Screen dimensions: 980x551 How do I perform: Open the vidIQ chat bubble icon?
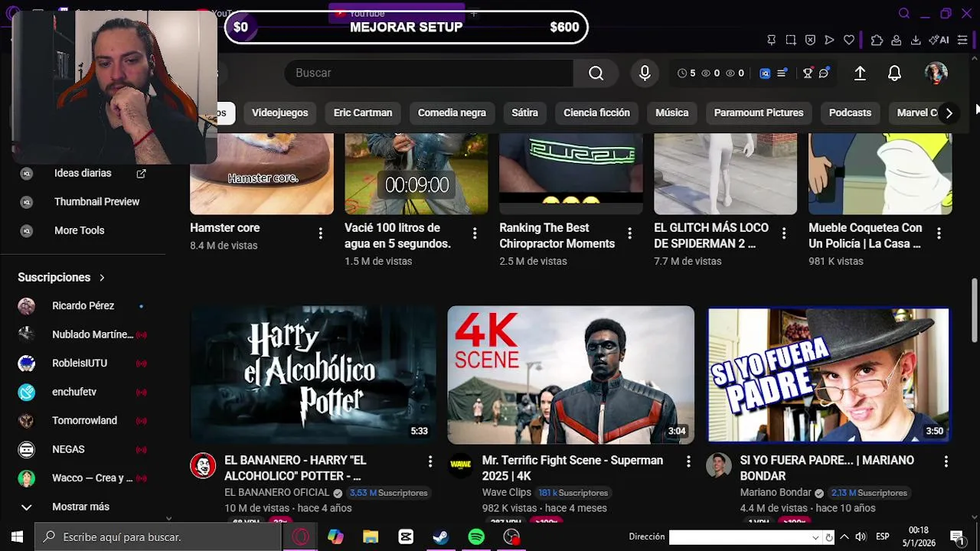[x=824, y=73]
